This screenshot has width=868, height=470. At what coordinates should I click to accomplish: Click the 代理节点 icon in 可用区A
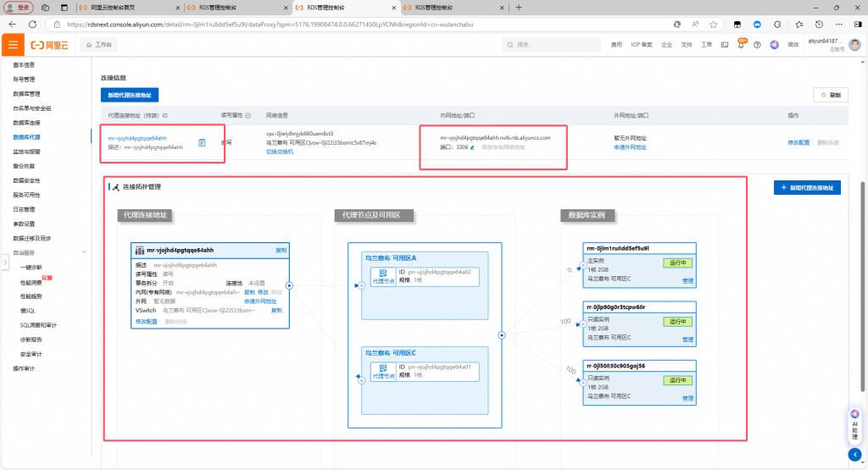coord(383,277)
